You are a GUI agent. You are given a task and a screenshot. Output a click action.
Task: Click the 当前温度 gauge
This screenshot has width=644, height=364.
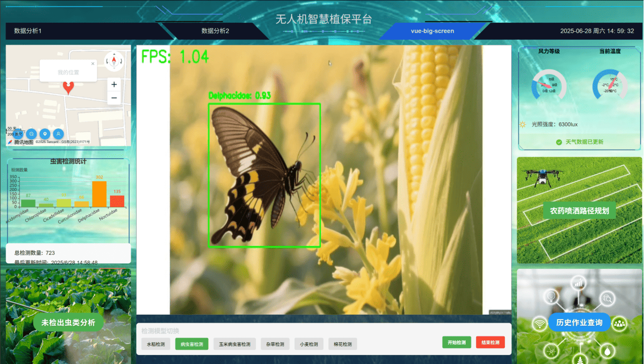coord(610,84)
